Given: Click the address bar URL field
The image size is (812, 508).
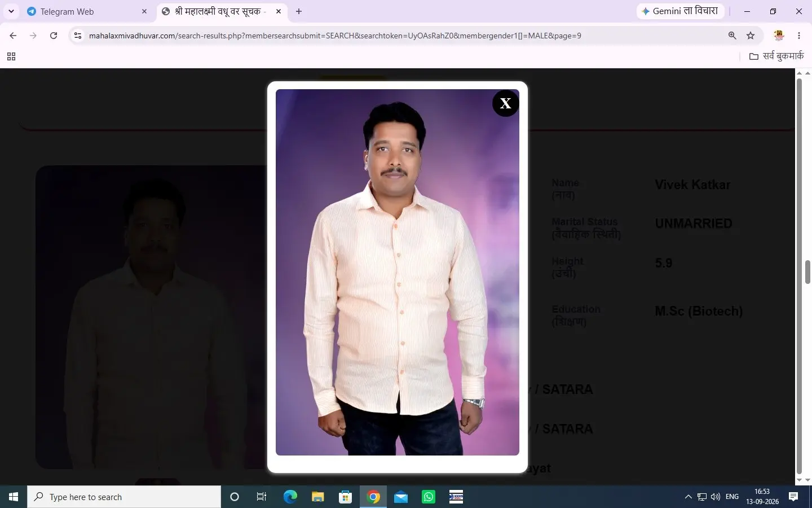Looking at the screenshot, I should click(x=395, y=36).
